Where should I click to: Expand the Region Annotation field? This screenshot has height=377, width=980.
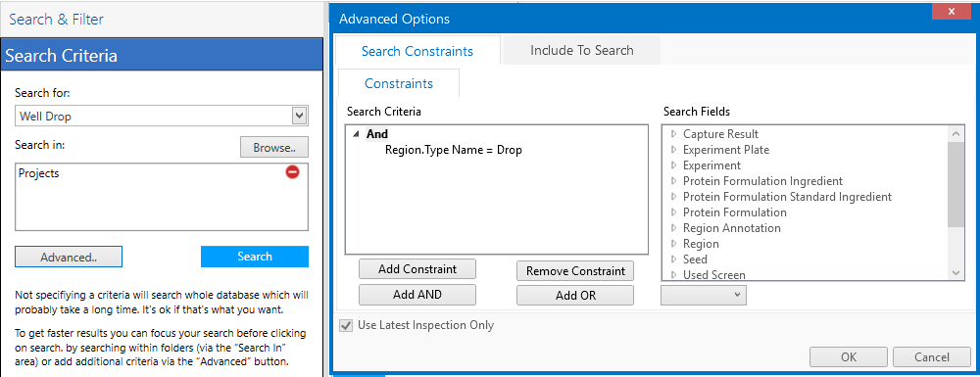coord(674,228)
